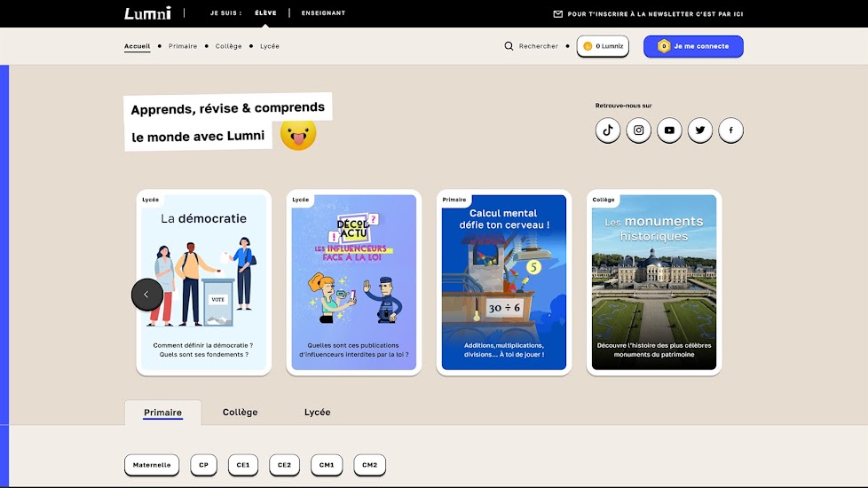Viewport: 868px width, 488px height.
Task: Select the Collège tab
Action: pos(240,413)
